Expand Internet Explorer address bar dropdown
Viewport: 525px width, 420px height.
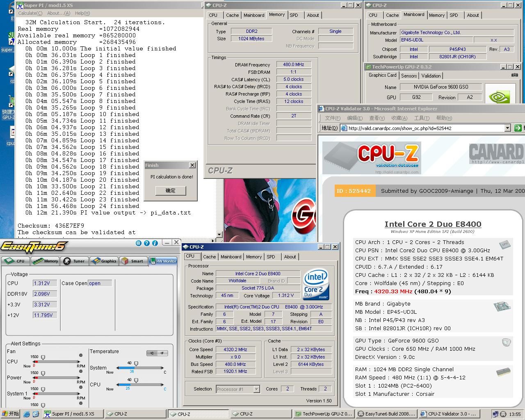pos(507,128)
